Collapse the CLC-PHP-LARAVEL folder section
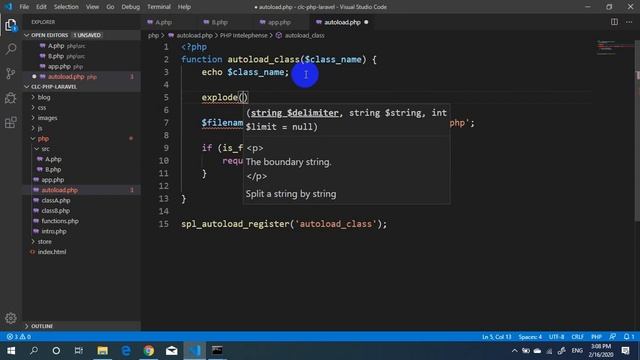The height and width of the screenshot is (360, 640). (27, 87)
